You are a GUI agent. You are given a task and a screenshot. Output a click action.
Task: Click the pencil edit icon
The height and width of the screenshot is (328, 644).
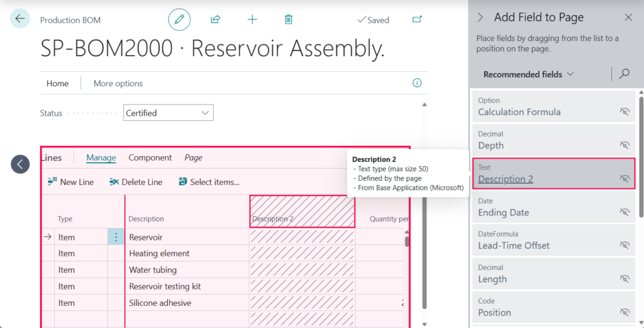coord(179,20)
